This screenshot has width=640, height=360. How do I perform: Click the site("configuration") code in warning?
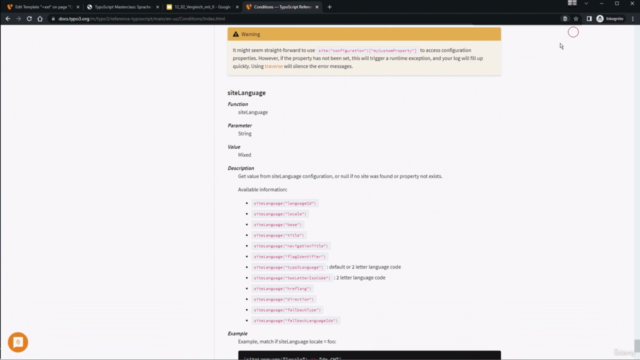(367, 50)
